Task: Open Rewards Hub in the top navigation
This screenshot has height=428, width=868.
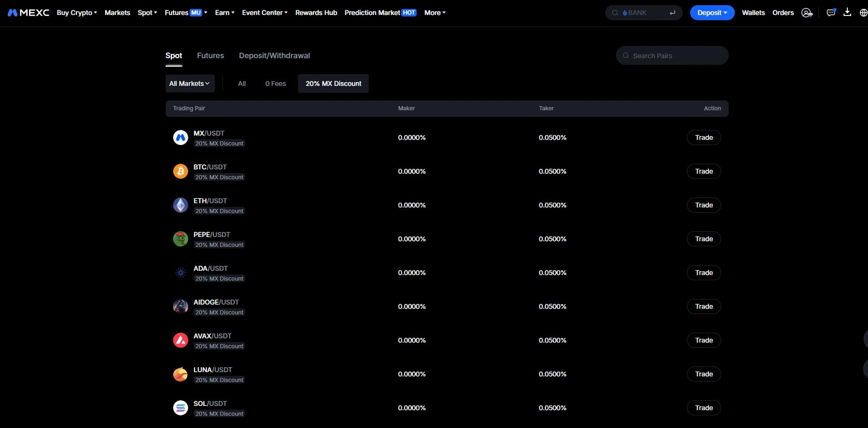Action: (x=316, y=13)
